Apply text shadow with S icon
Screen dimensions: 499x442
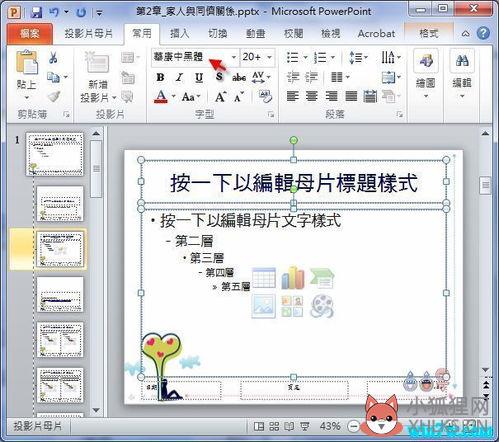point(219,77)
